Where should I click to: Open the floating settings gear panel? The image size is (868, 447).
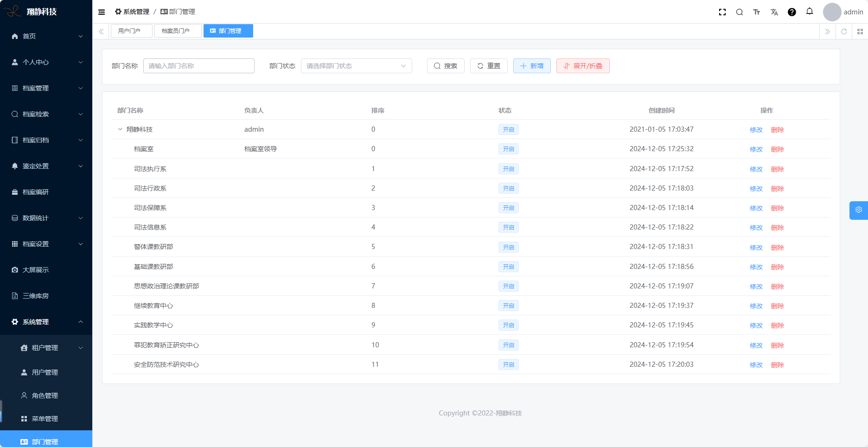858,210
